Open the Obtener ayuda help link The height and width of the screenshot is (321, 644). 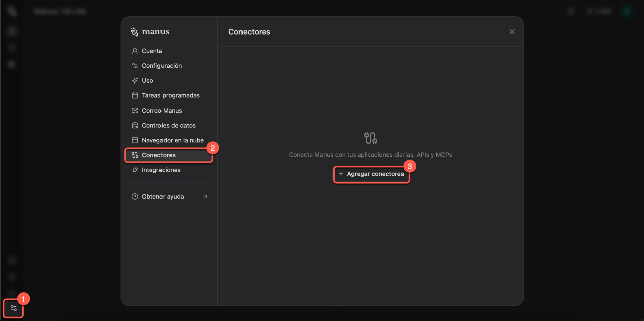(163, 197)
